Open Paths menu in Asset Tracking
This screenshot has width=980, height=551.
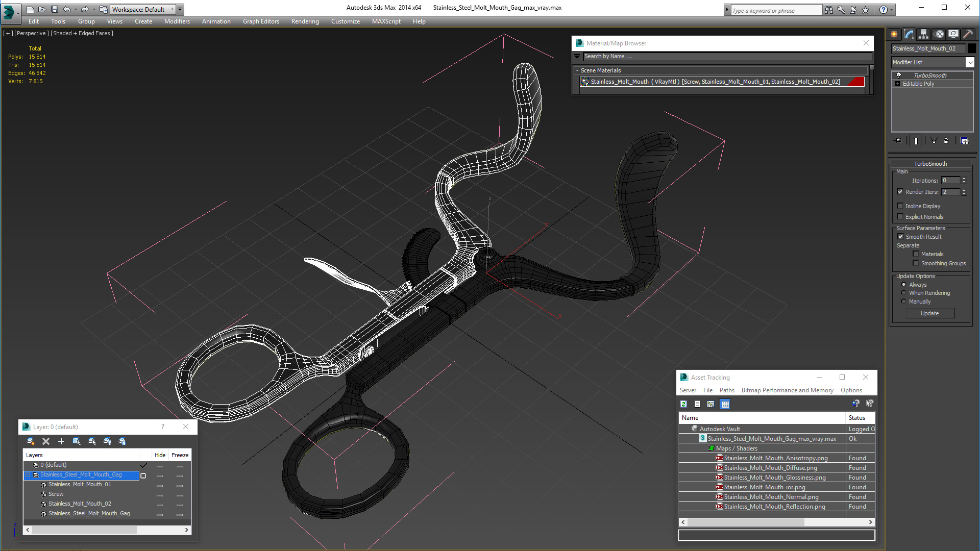pyautogui.click(x=727, y=390)
